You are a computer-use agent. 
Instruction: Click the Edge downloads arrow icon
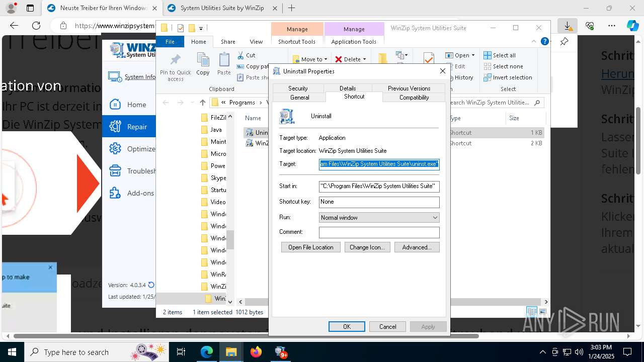point(568,26)
